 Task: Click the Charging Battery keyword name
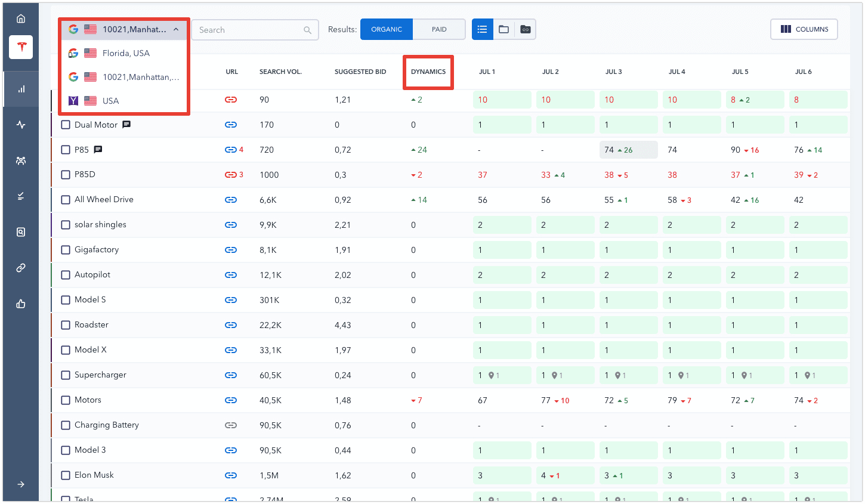point(107,425)
